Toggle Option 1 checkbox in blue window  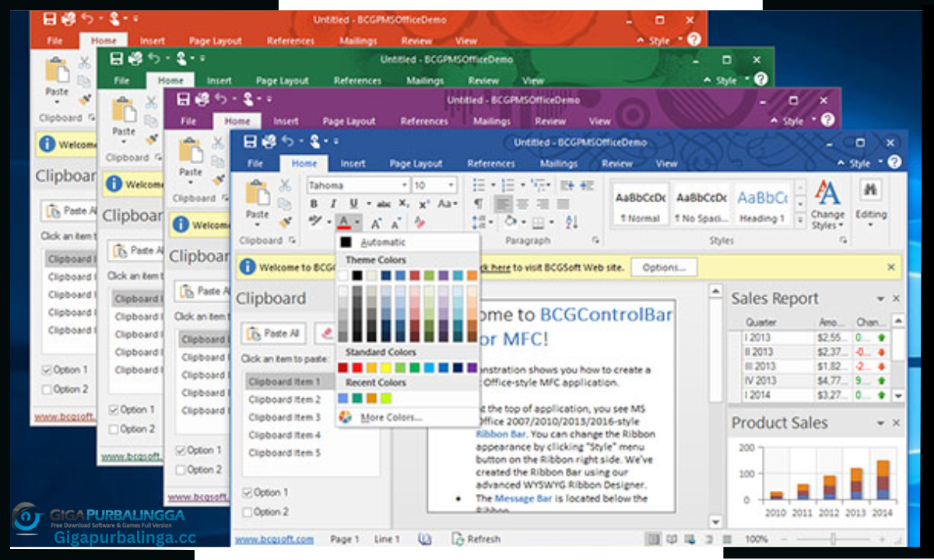(248, 492)
